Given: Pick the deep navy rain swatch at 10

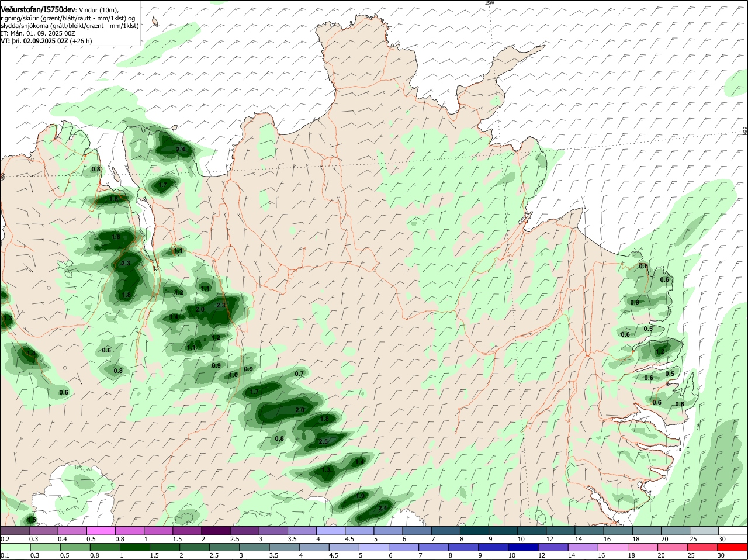Looking at the screenshot, I should [524, 547].
